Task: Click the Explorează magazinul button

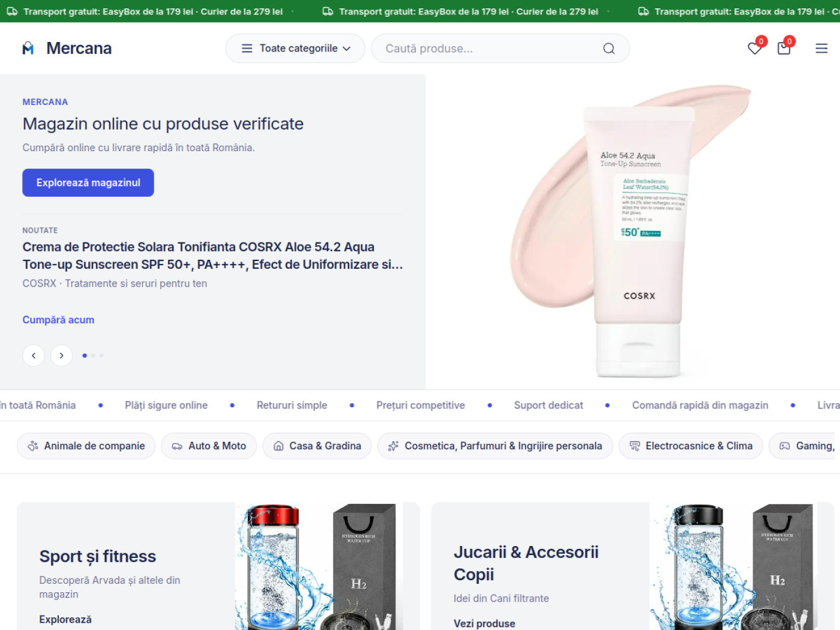Action: (x=88, y=182)
